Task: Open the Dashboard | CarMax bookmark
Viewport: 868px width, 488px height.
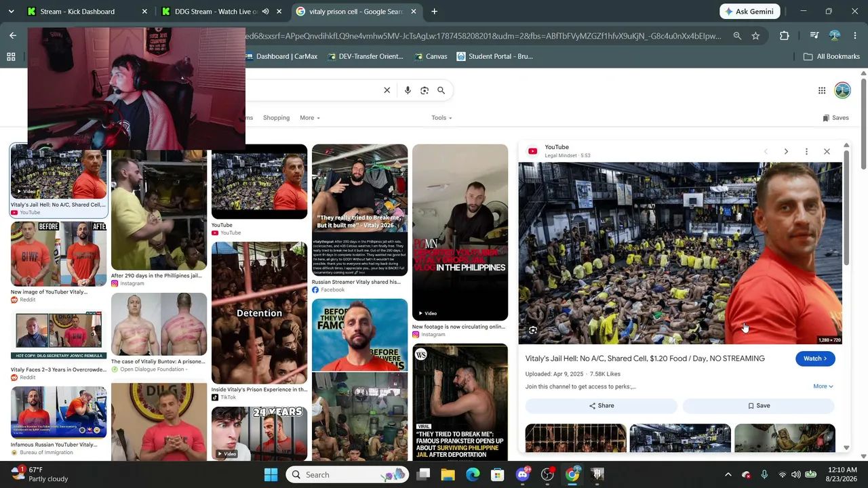Action: pos(280,56)
